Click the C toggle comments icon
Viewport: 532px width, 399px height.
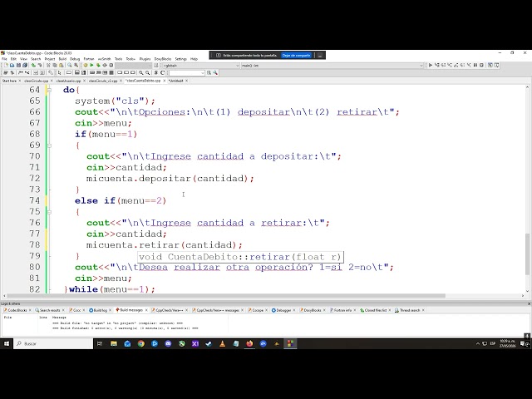pyautogui.click(x=163, y=72)
